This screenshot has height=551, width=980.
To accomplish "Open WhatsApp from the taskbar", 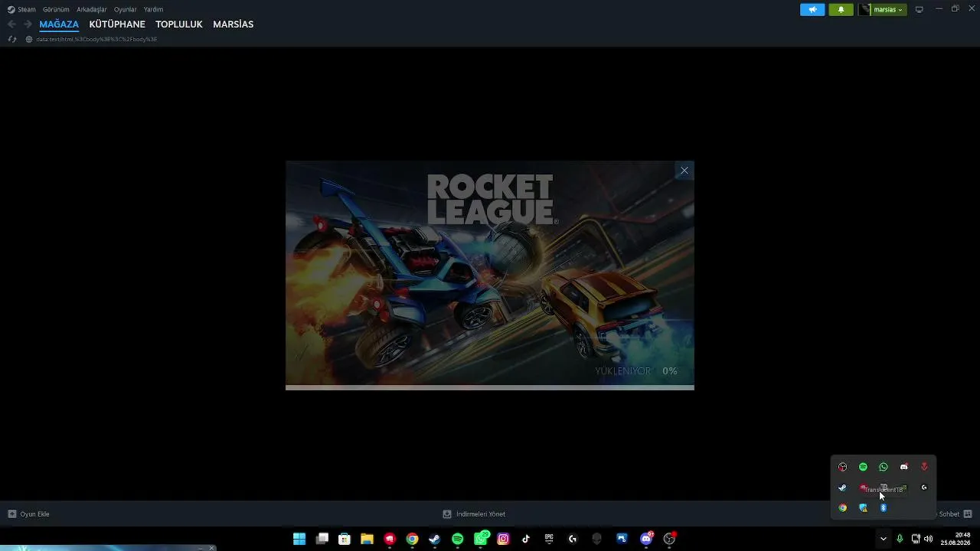I will point(481,539).
